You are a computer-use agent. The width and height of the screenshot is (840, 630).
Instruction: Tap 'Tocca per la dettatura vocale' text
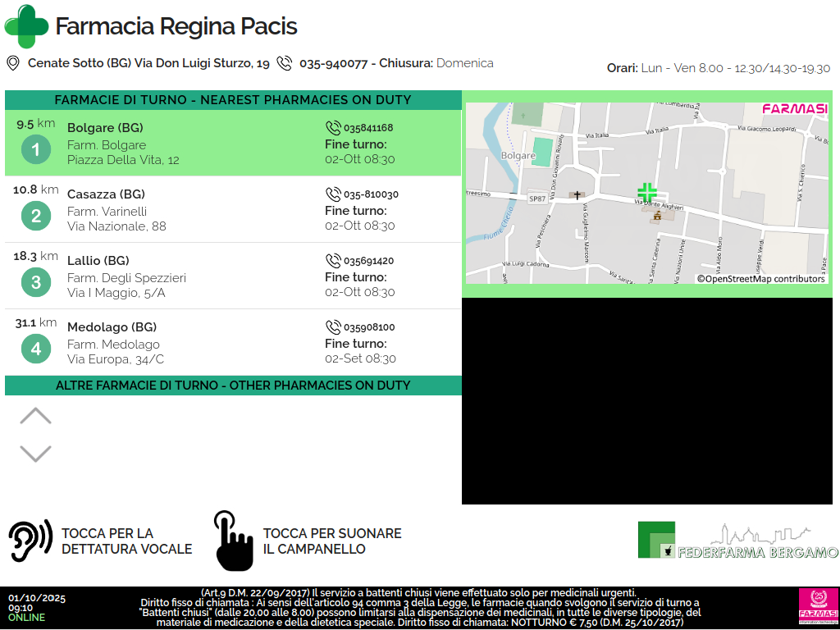tap(126, 541)
